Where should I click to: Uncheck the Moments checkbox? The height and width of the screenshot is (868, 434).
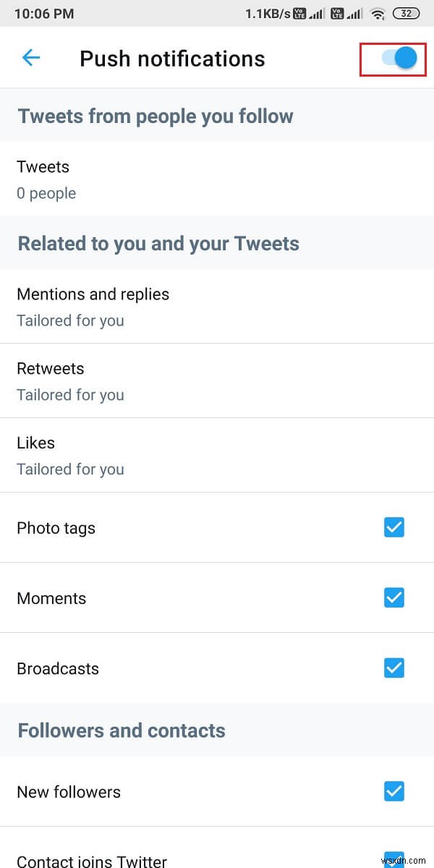tap(394, 597)
